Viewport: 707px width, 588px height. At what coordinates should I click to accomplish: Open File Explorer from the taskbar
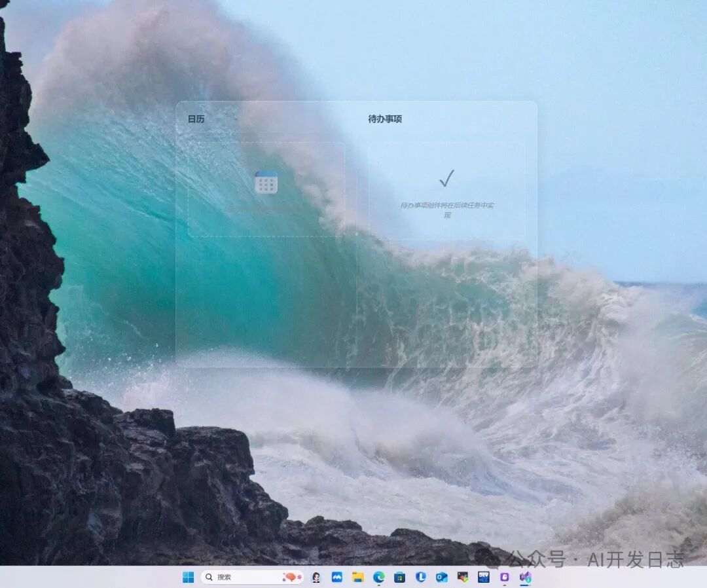pyautogui.click(x=358, y=577)
